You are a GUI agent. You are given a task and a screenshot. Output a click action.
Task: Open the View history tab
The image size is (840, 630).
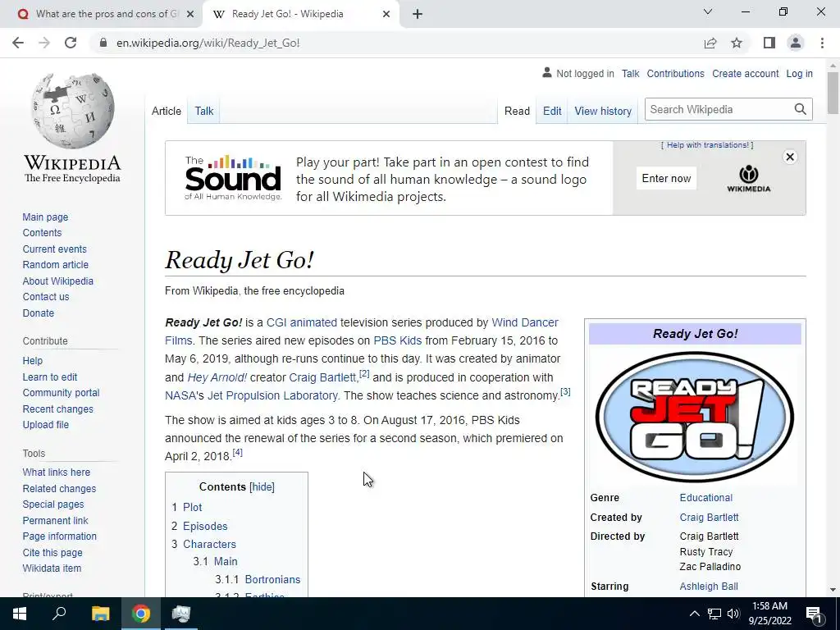click(603, 111)
